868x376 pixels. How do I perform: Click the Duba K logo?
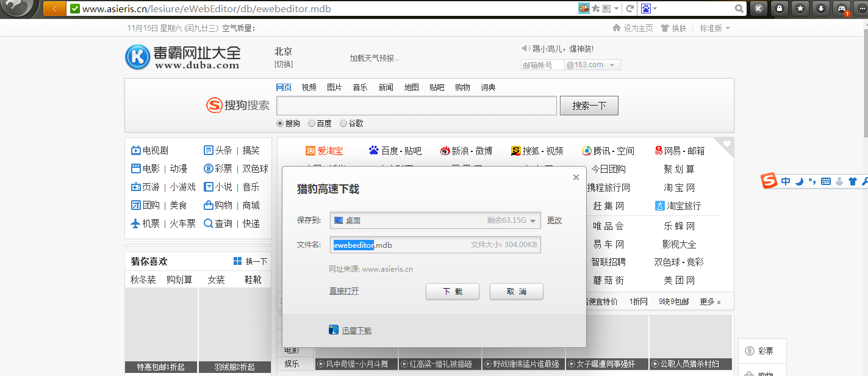click(x=137, y=57)
